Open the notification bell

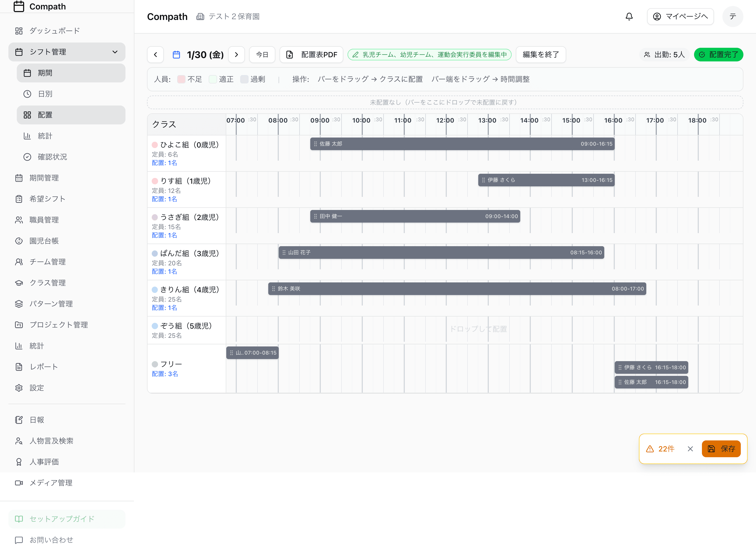point(629,16)
